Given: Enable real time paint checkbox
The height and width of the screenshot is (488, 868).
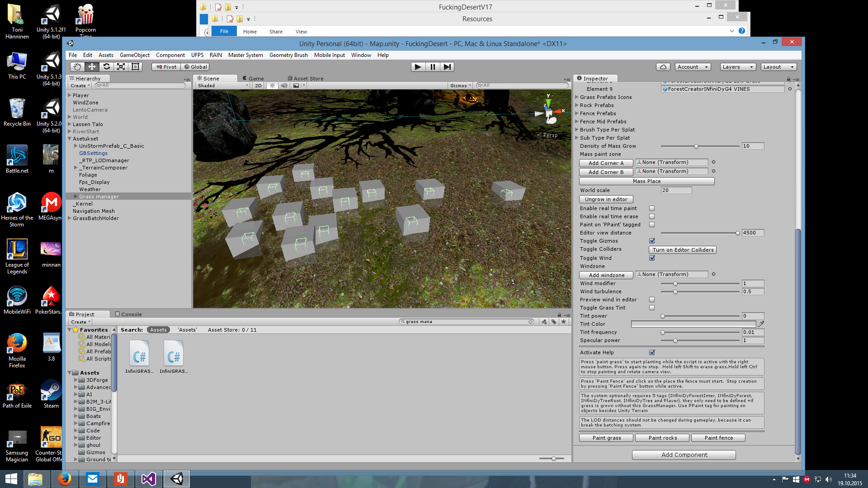Looking at the screenshot, I should click(x=652, y=208).
